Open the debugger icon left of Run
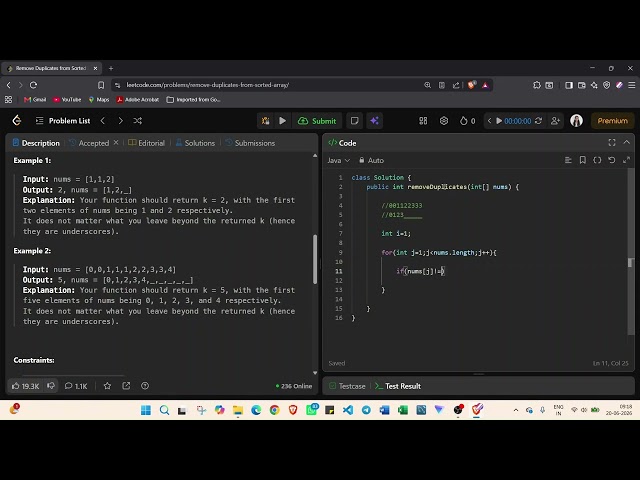 (x=265, y=121)
